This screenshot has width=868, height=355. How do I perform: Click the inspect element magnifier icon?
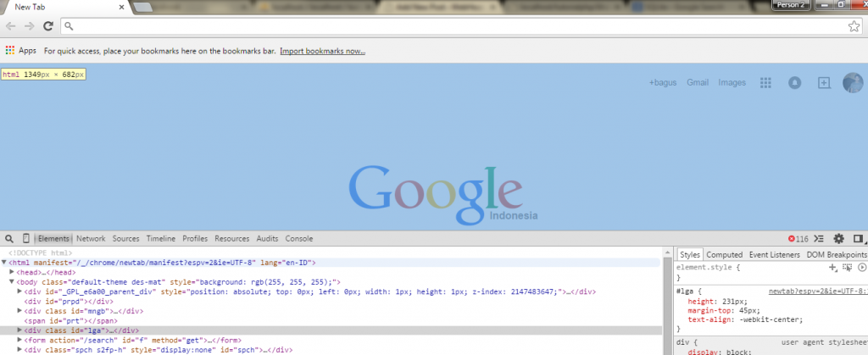(8, 239)
